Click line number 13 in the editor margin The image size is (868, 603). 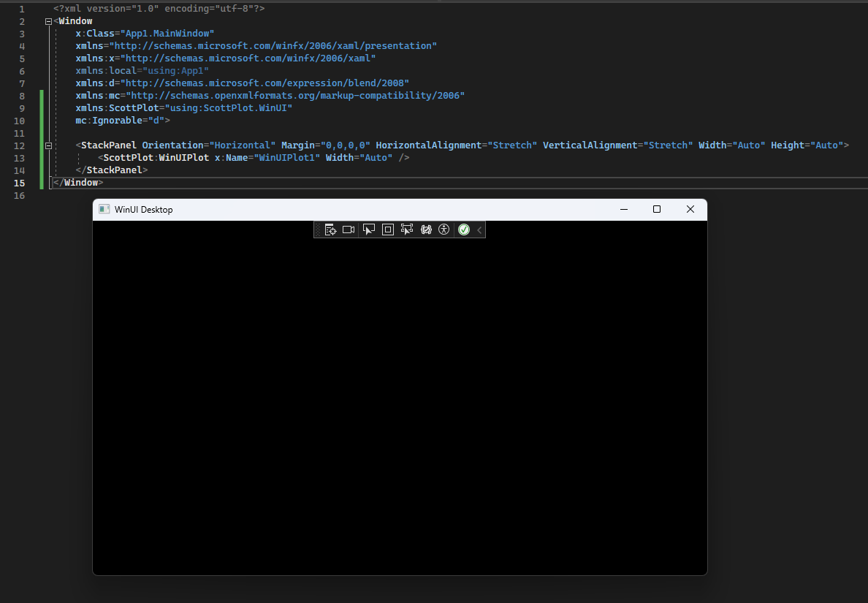[21, 157]
